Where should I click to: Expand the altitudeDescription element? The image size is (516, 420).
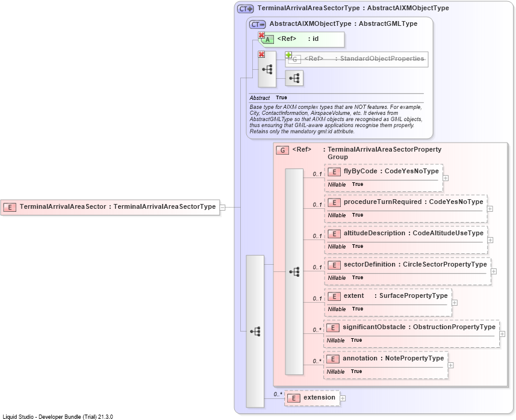(x=490, y=240)
